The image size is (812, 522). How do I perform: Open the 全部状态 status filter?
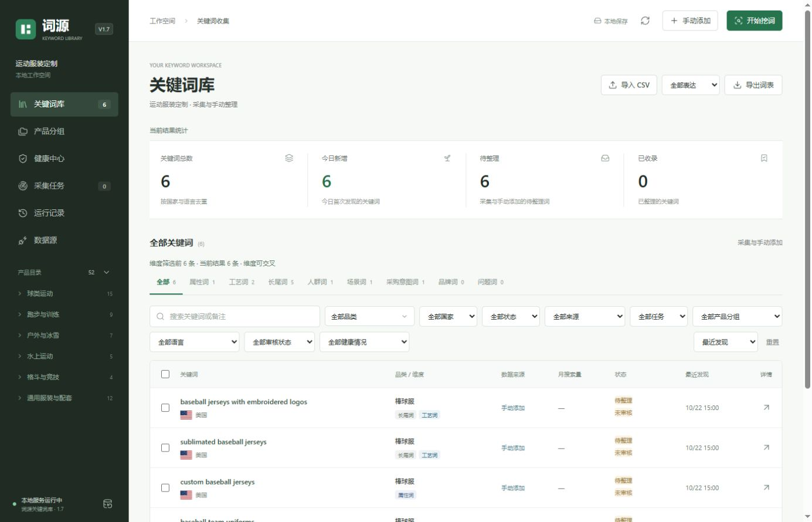pyautogui.click(x=511, y=317)
